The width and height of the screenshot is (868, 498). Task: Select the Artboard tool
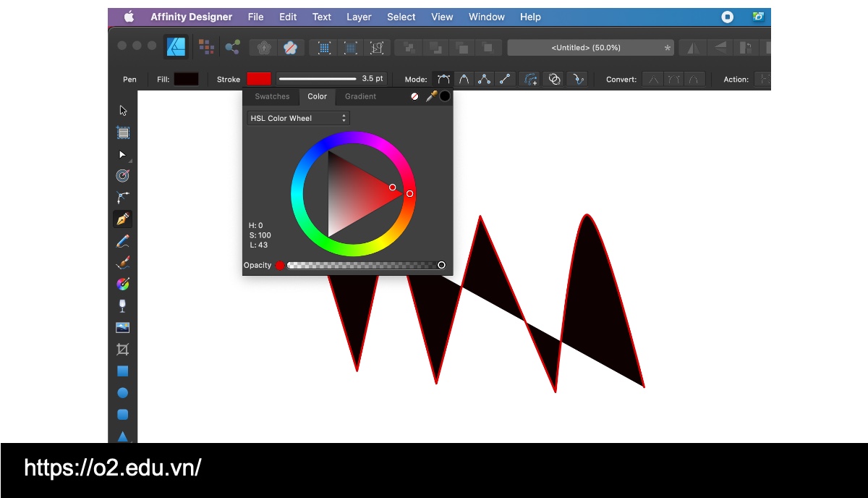click(123, 132)
